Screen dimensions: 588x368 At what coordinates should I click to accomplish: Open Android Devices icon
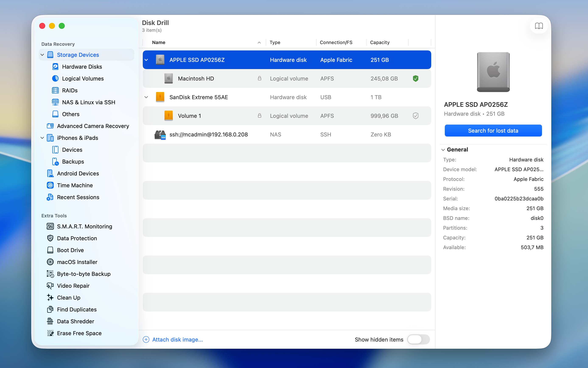pos(50,173)
